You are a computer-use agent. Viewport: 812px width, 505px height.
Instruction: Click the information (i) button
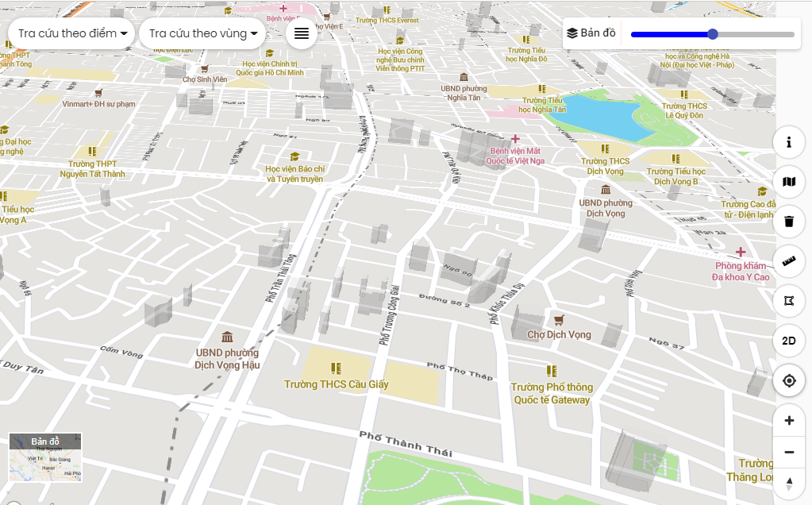click(x=789, y=142)
